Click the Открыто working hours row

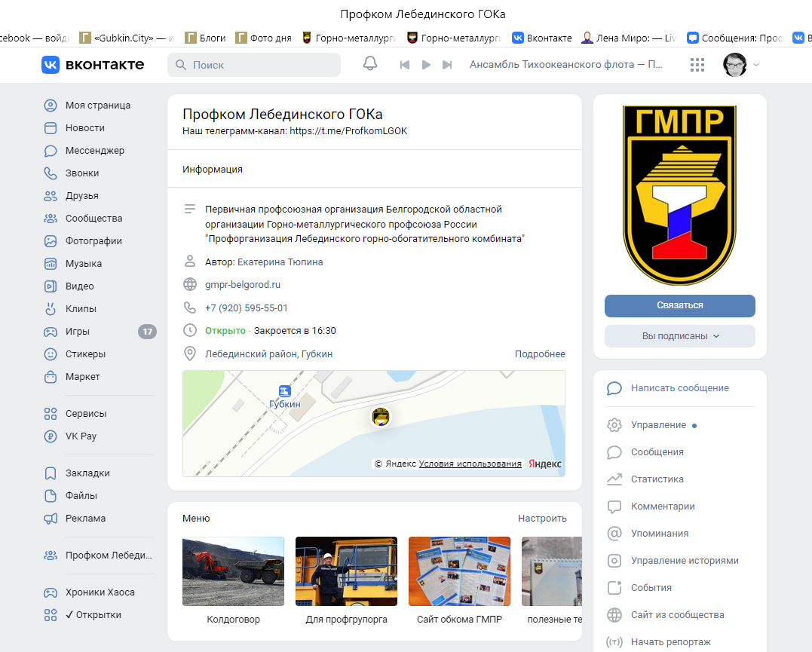pos(271,330)
